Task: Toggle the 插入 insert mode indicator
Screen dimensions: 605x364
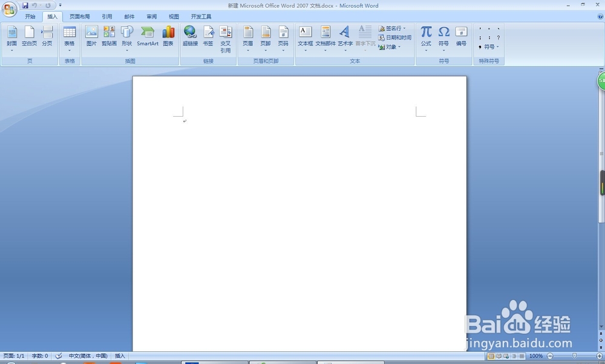Action: (x=120, y=356)
